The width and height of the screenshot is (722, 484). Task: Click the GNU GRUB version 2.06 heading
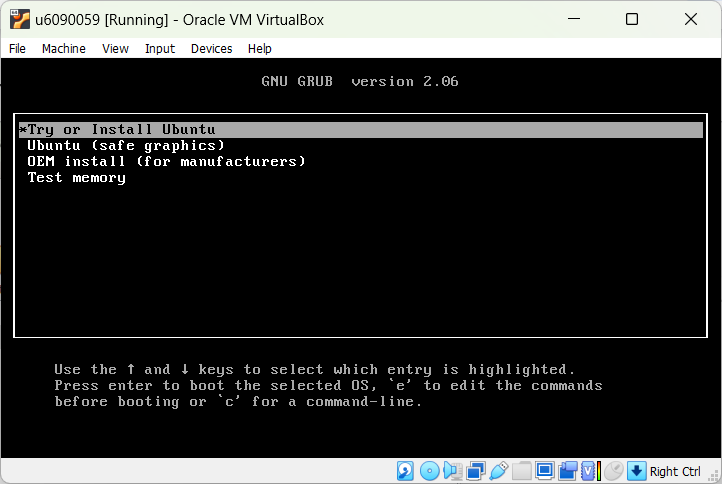[x=360, y=82]
